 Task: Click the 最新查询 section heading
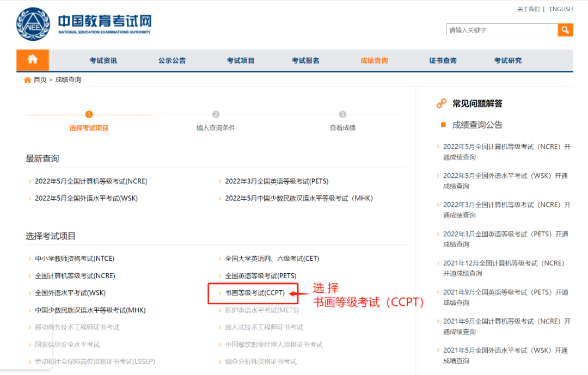click(42, 158)
